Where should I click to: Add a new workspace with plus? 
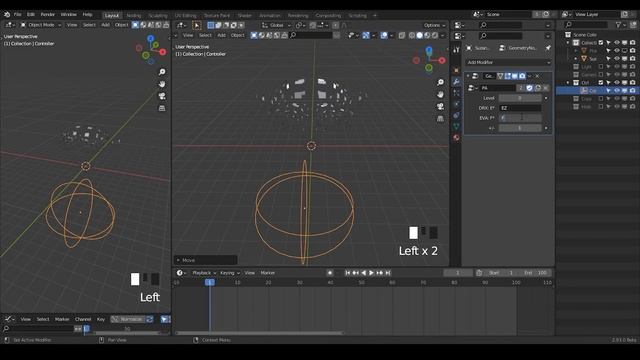point(375,16)
